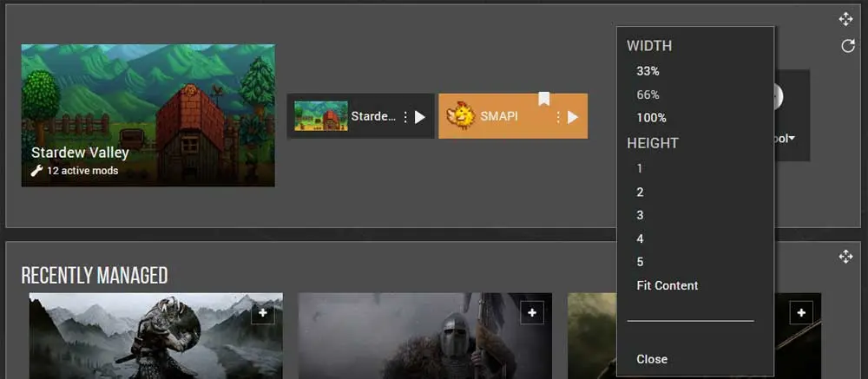Set dashlet height to 3
868x379 pixels.
click(640, 215)
